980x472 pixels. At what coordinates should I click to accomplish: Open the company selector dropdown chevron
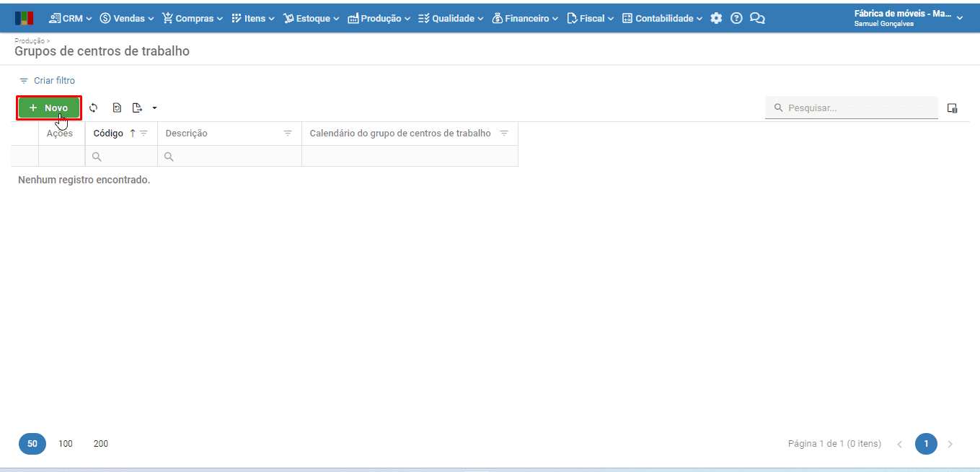click(960, 18)
